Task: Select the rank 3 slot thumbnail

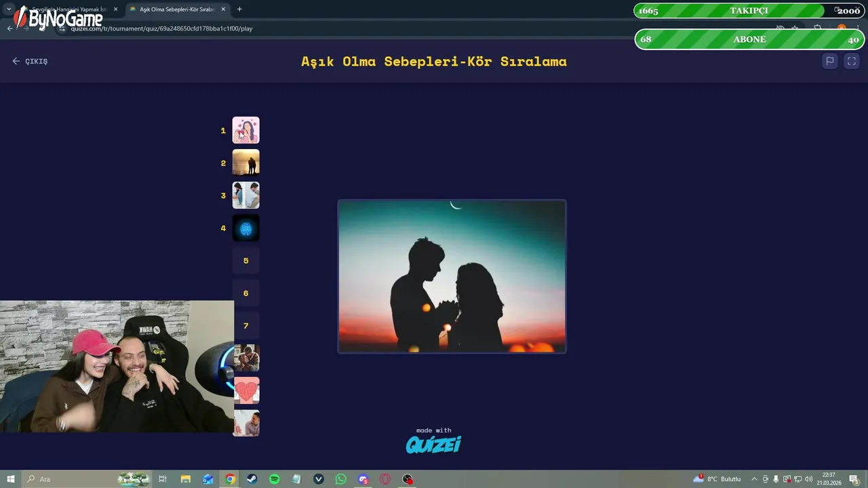Action: [245, 195]
